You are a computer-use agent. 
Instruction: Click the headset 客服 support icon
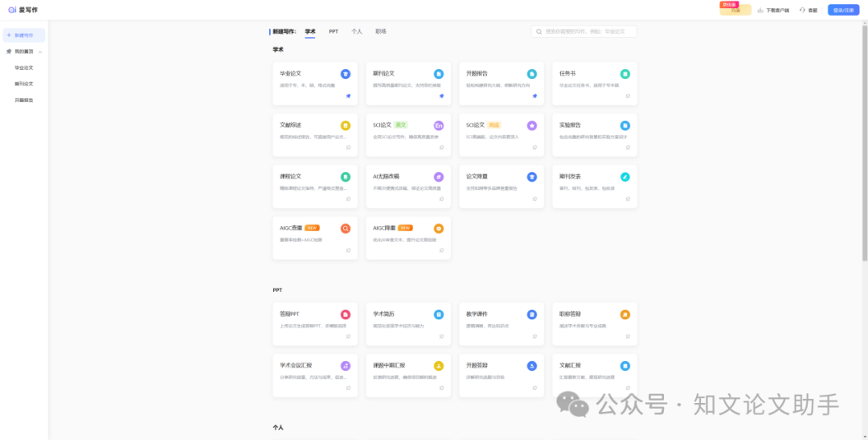(x=802, y=10)
